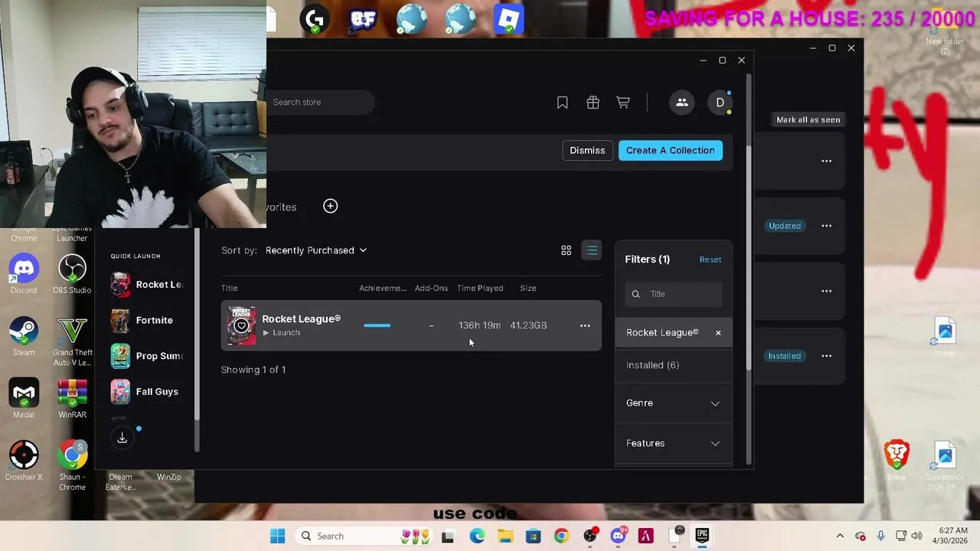The width and height of the screenshot is (980, 551).
Task: Click the 136h 19m time played value
Action: tap(479, 326)
